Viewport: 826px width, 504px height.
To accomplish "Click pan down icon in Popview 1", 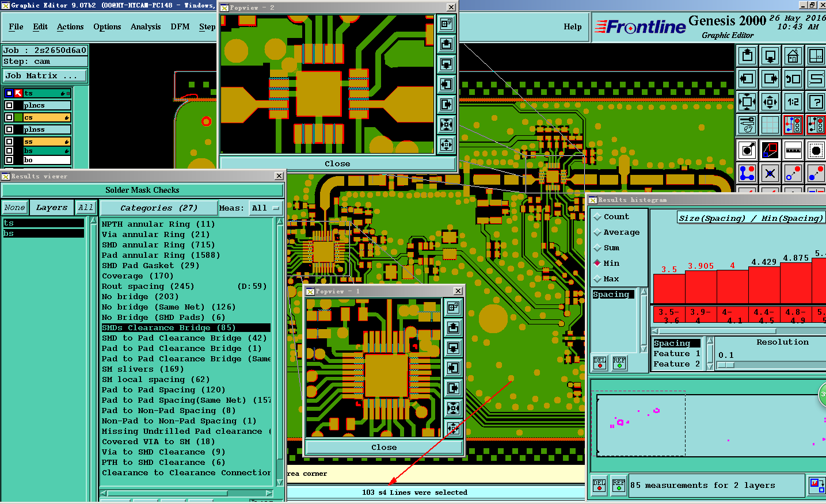I will [x=454, y=348].
